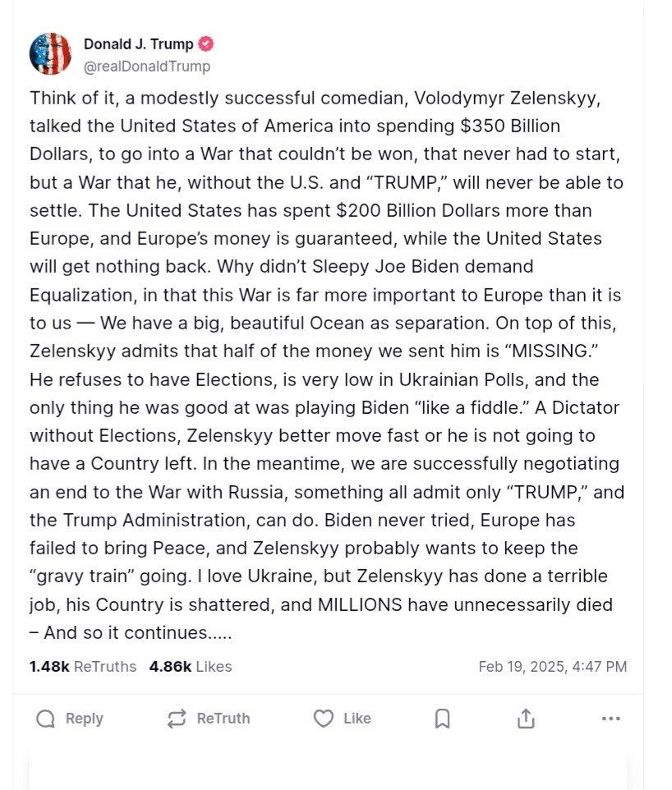Click the word Likes beside 4.86k
Image resolution: width=672 pixels, height=790 pixels.
[214, 667]
